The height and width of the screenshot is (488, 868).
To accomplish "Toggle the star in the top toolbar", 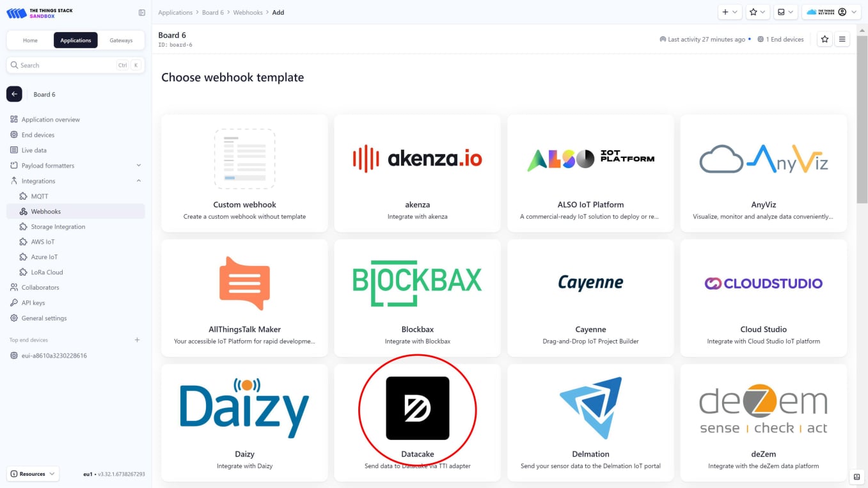I will (755, 12).
